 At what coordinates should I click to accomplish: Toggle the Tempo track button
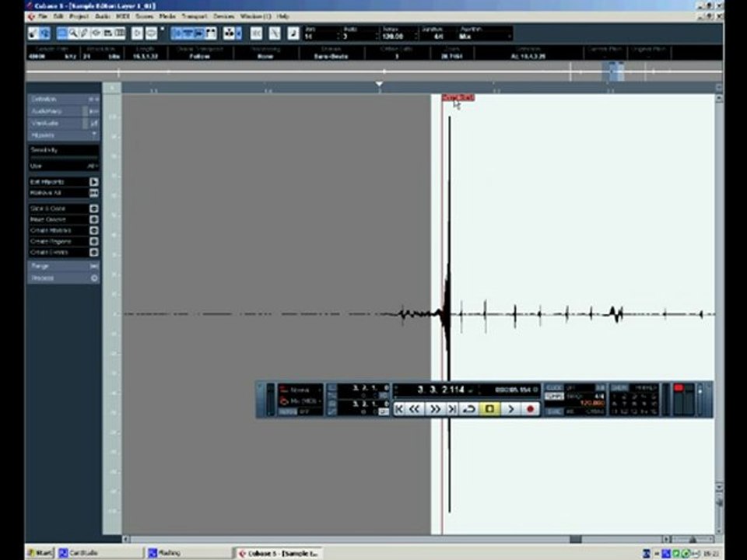(554, 396)
